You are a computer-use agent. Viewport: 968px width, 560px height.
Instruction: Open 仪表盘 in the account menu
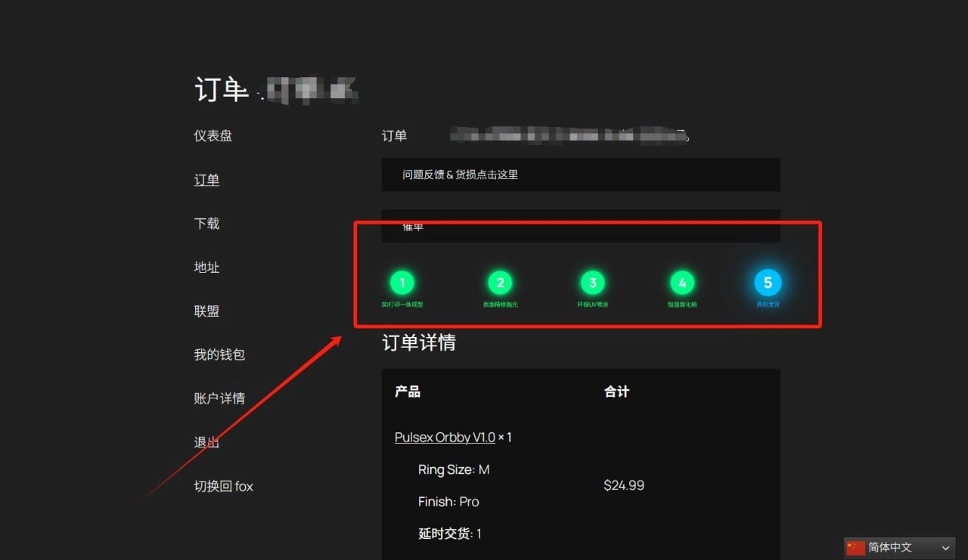pyautogui.click(x=213, y=136)
